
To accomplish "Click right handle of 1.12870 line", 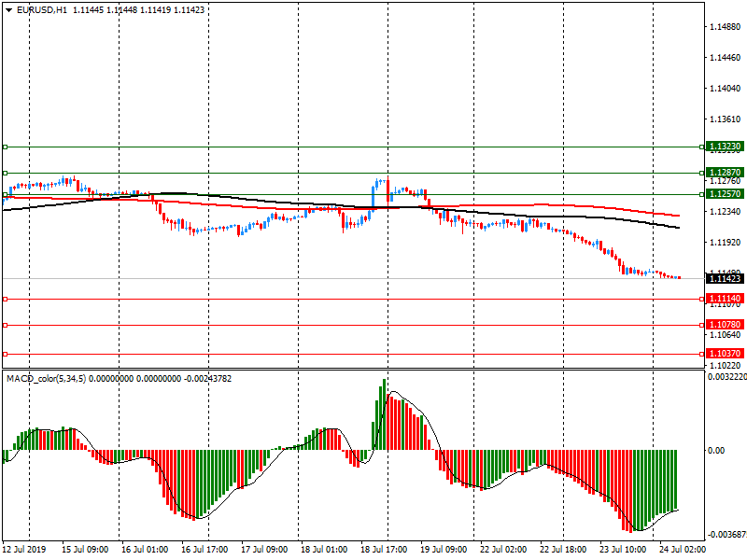I will 702,173.
